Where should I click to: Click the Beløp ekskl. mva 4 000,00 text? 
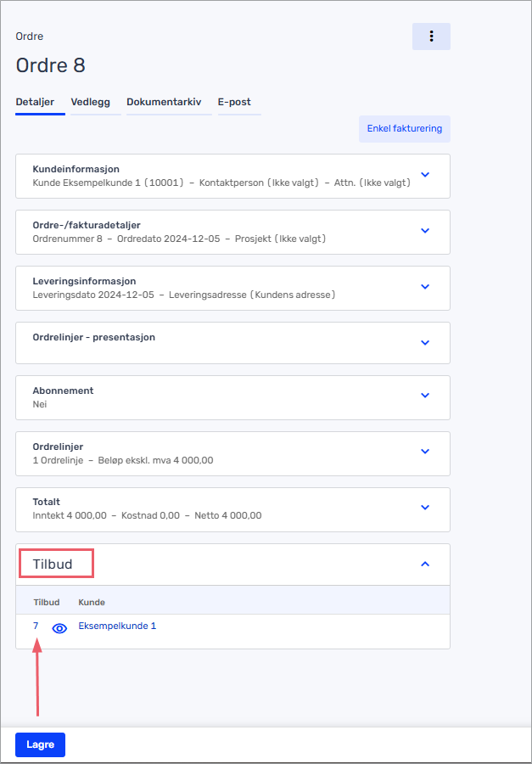pyautogui.click(x=155, y=460)
